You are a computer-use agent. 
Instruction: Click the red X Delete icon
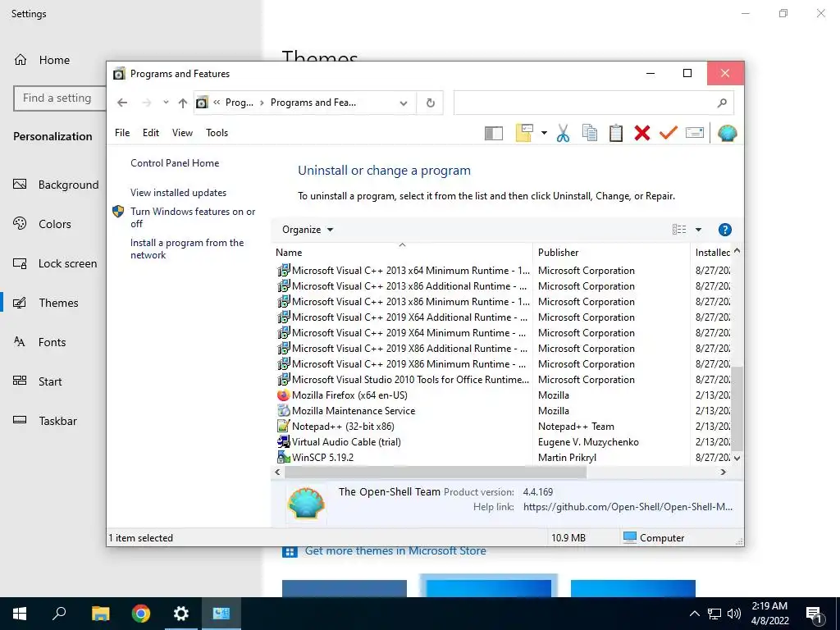(x=641, y=133)
